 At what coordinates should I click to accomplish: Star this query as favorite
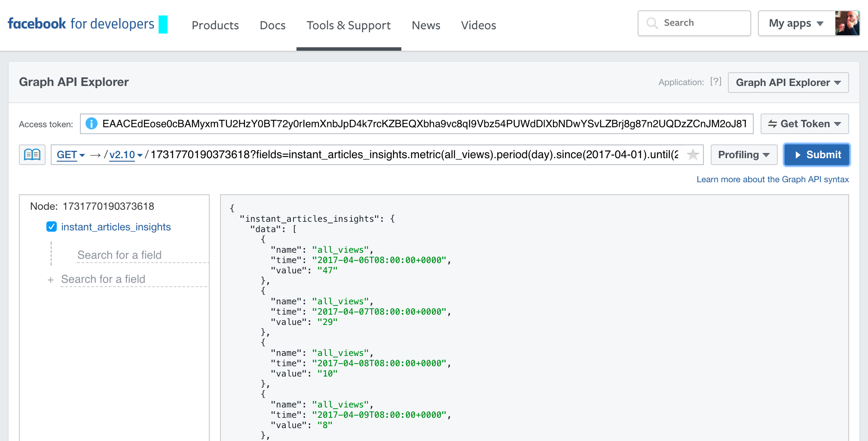point(693,155)
